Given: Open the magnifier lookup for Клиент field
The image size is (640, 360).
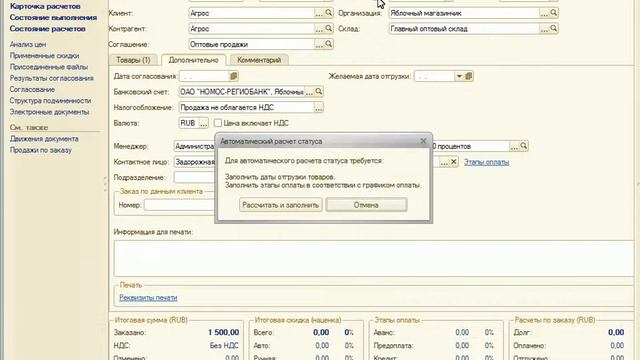Looking at the screenshot, I should click(x=329, y=13).
